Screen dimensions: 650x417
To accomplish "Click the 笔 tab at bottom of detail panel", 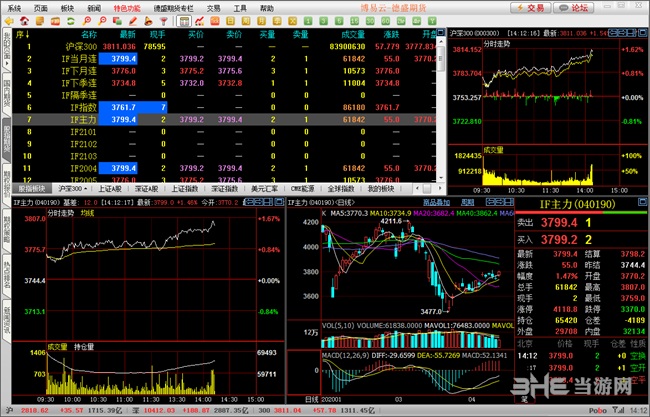I will point(524,400).
